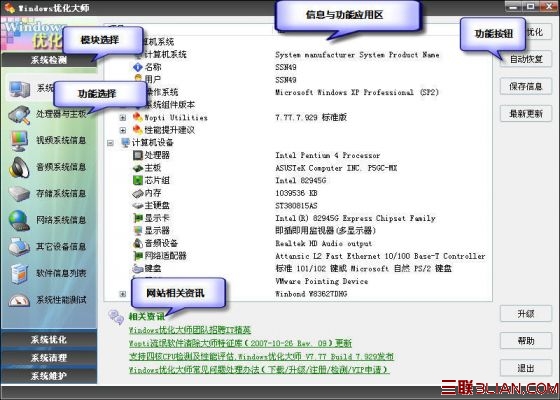Screen dimensions: 560x400
Task: Select 存储系统信息 drive icon
Action: 19,194
